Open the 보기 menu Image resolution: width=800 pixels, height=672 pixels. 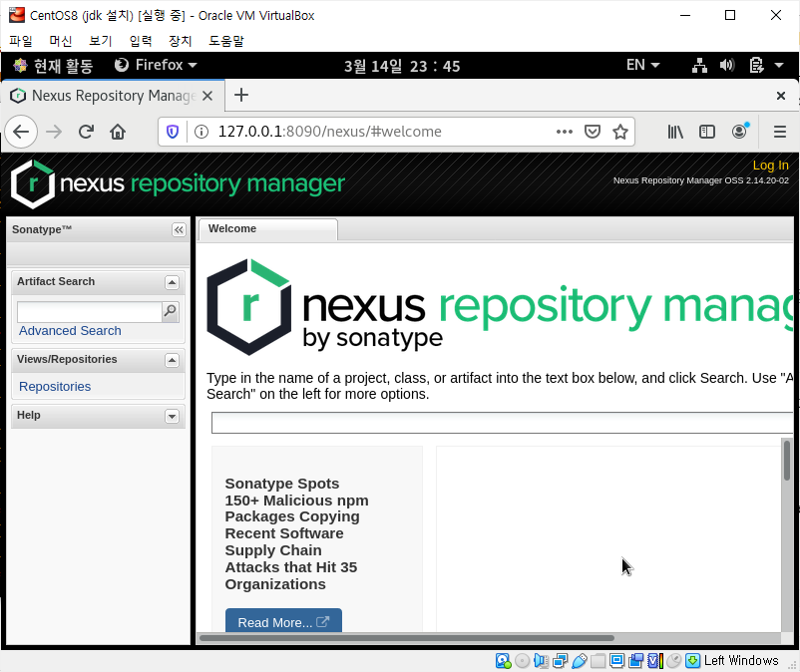[100, 41]
